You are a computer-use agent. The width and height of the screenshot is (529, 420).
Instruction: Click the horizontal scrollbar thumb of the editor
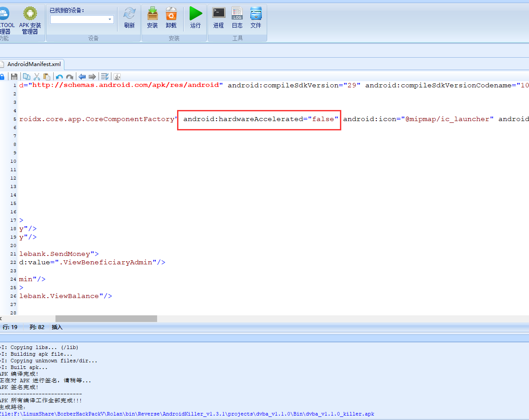(106, 318)
